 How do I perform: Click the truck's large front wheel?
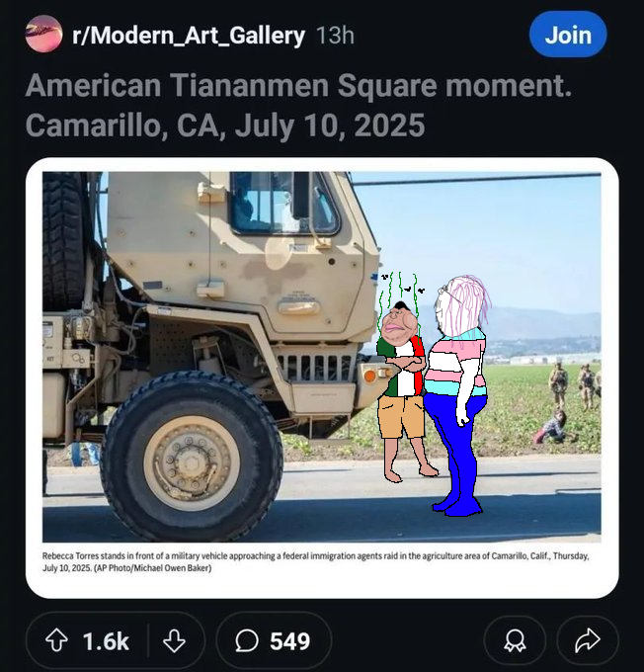click(x=192, y=457)
